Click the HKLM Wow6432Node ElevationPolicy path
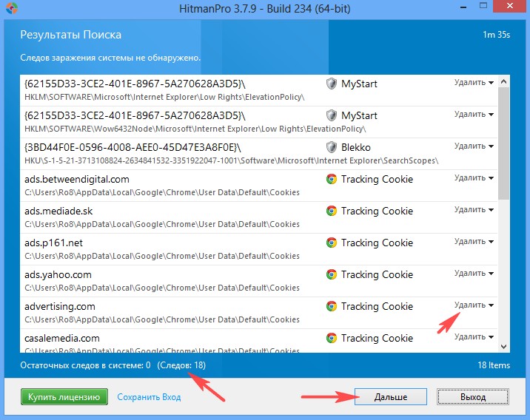 195,129
